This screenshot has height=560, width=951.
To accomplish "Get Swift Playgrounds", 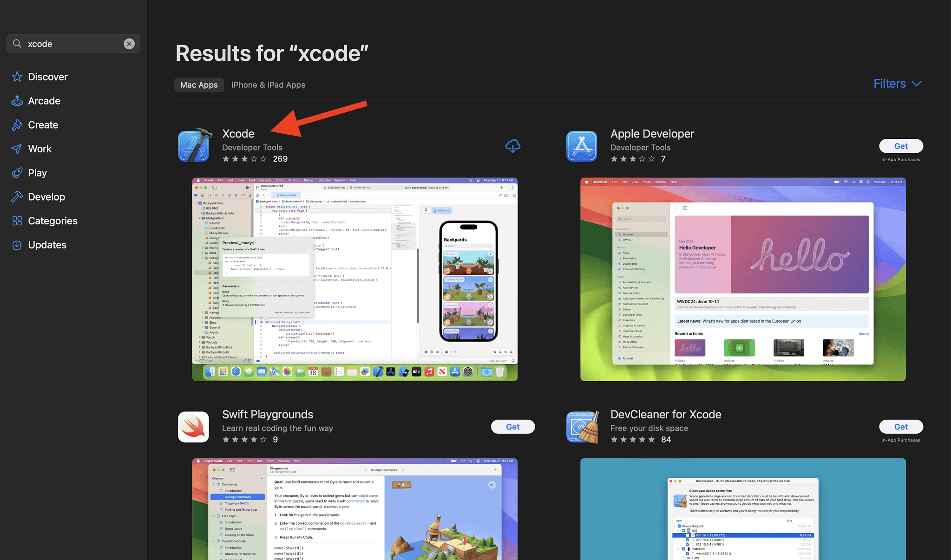I will coord(512,426).
